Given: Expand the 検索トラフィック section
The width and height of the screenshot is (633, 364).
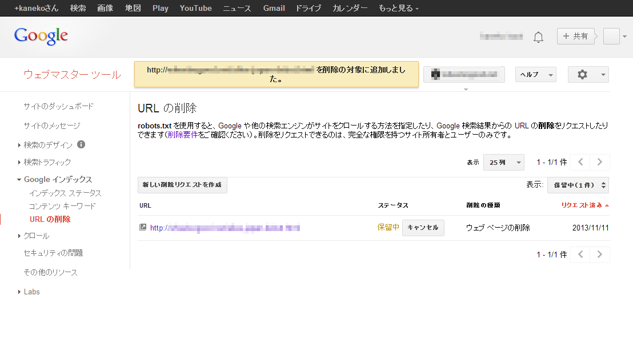Looking at the screenshot, I should 47,162.
